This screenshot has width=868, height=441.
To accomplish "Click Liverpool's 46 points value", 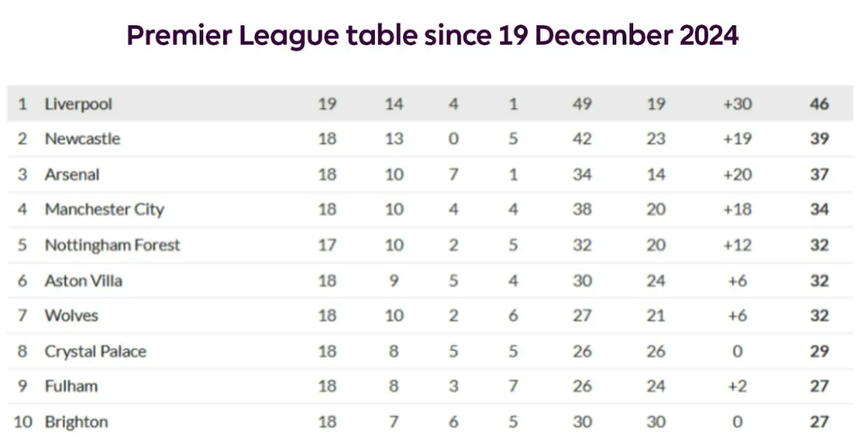I will point(819,104).
